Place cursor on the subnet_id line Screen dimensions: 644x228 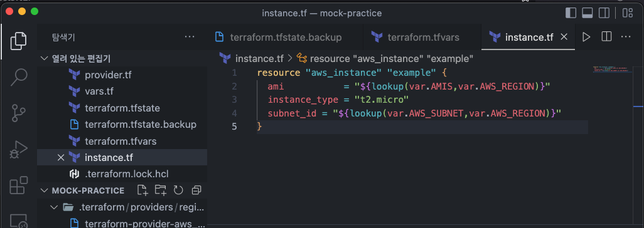[x=414, y=113]
